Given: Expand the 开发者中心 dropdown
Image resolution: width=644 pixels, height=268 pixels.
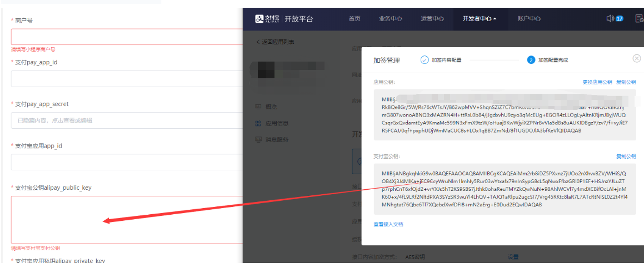Looking at the screenshot, I should tap(480, 18).
